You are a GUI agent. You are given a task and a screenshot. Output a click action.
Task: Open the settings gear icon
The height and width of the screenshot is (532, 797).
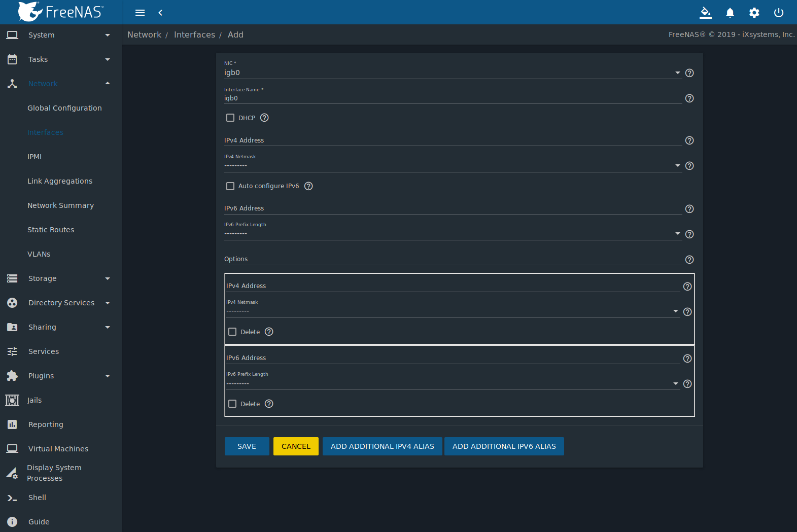pyautogui.click(x=754, y=13)
